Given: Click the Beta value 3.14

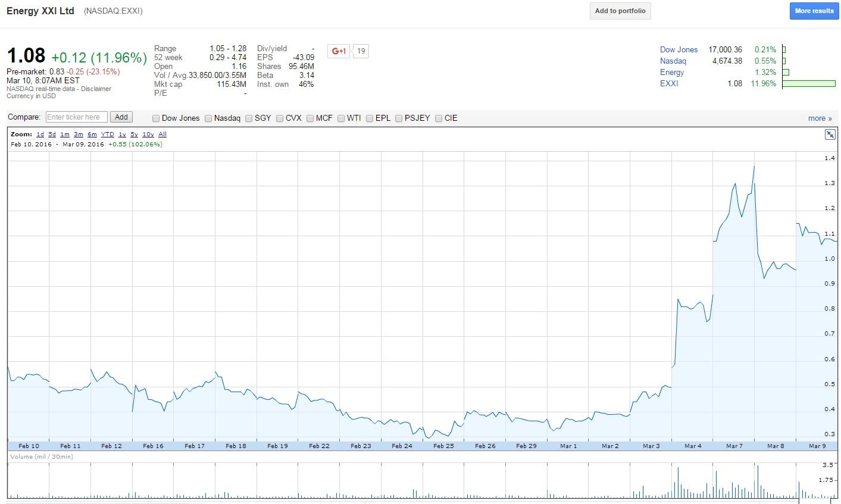Looking at the screenshot, I should [x=307, y=76].
